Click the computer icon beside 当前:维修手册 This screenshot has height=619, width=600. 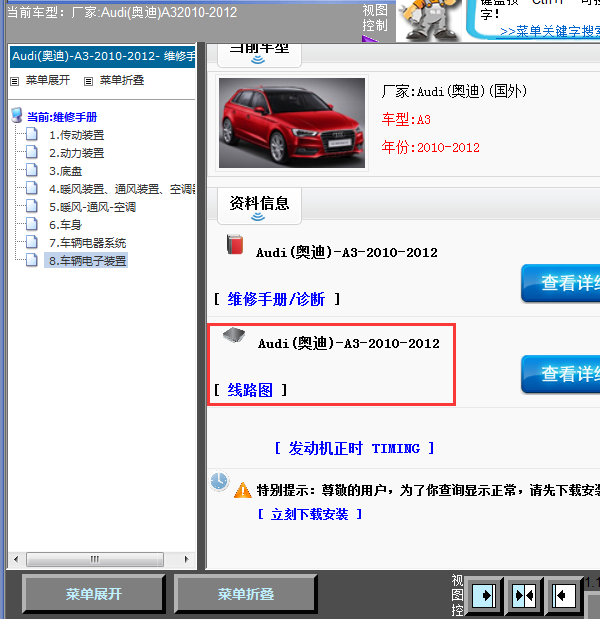[x=17, y=115]
